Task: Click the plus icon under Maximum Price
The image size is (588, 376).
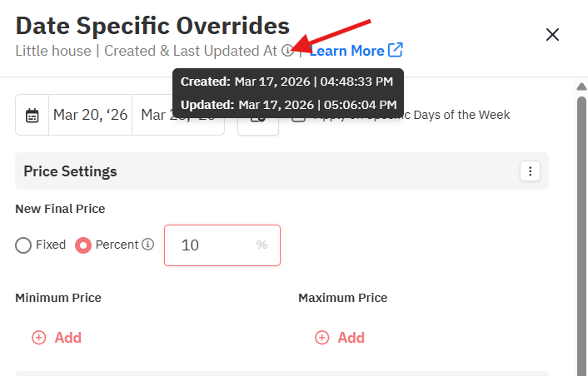Action: pyautogui.click(x=322, y=338)
